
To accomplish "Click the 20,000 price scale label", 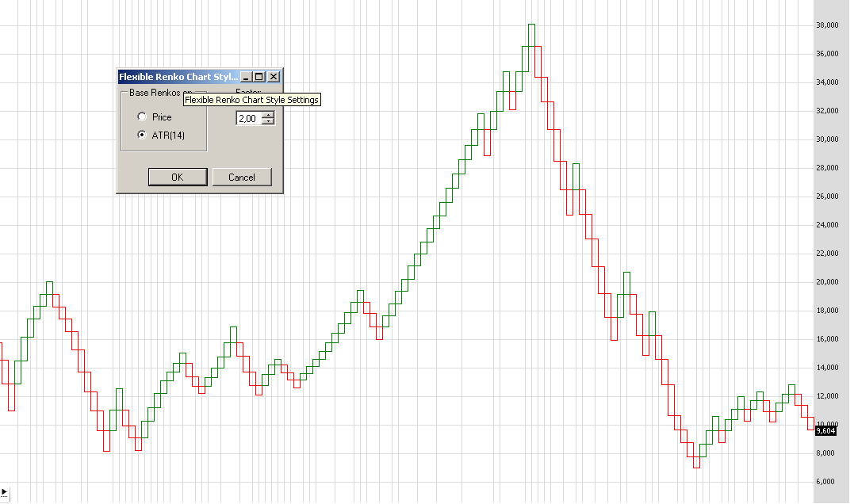I will click(829, 281).
